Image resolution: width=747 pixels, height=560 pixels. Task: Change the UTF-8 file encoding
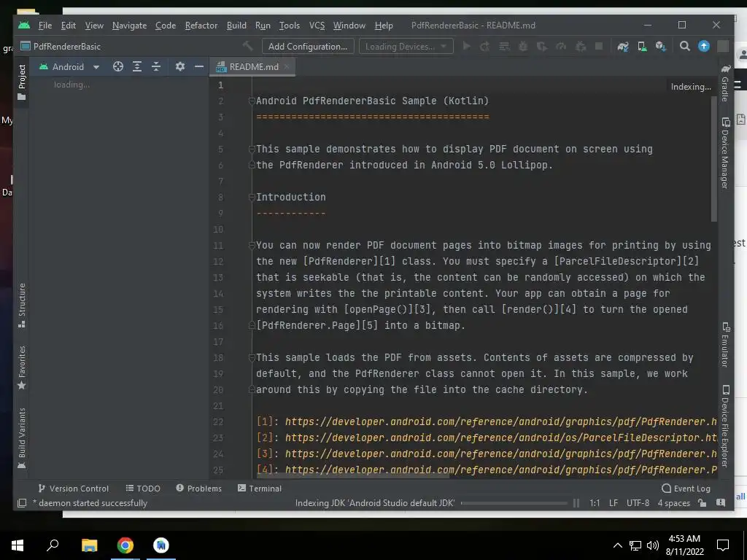tap(638, 503)
